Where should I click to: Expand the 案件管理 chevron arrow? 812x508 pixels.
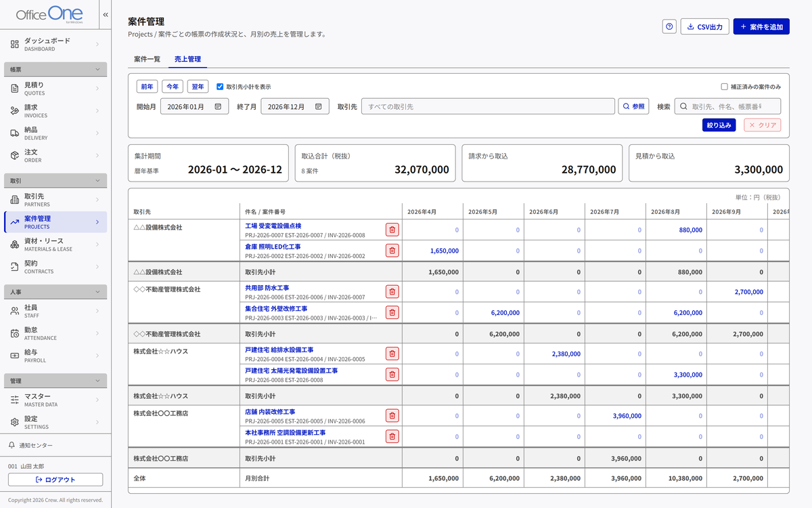(x=97, y=221)
